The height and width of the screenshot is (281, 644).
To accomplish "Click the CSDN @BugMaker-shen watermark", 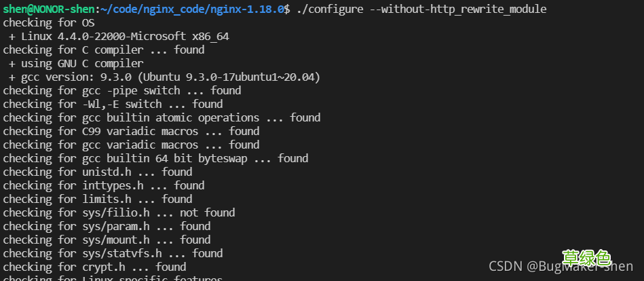I will click(x=561, y=266).
